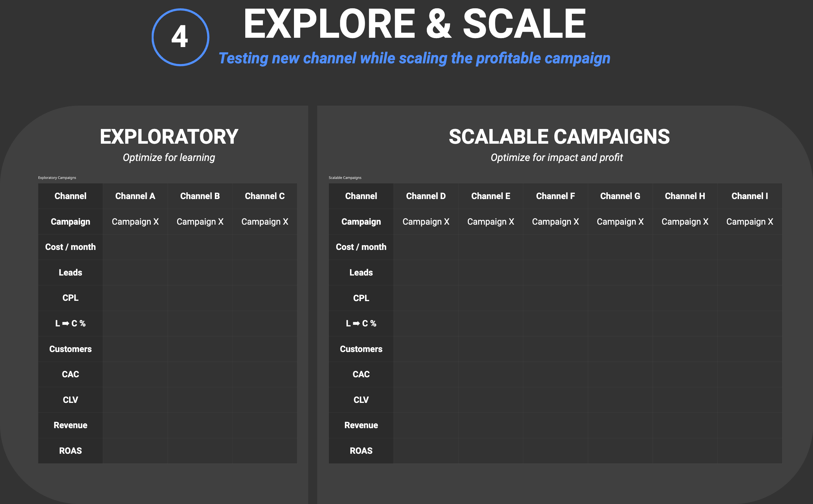Select the circled number 4 badge
Screen dimensions: 813x504
click(x=180, y=37)
